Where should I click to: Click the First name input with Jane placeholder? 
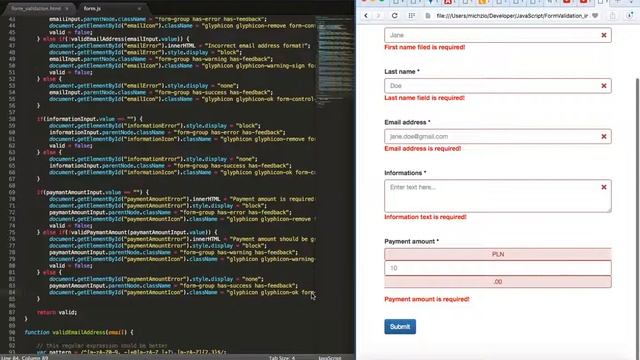498,35
